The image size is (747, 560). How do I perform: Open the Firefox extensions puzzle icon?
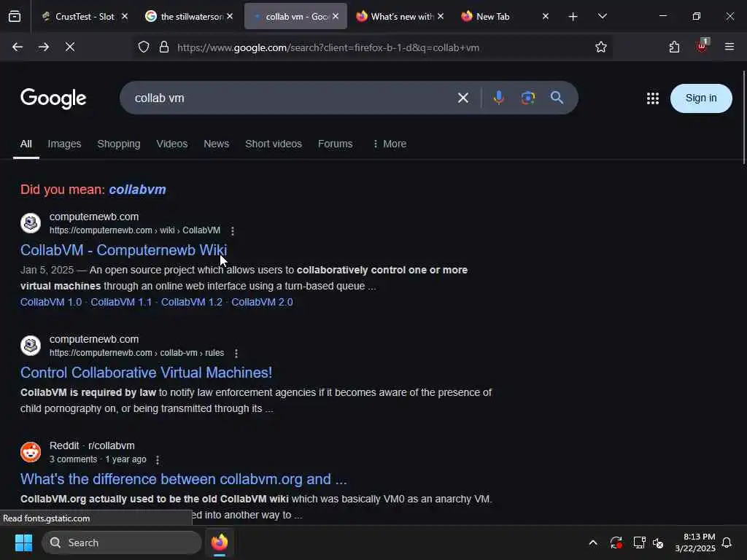tap(674, 47)
